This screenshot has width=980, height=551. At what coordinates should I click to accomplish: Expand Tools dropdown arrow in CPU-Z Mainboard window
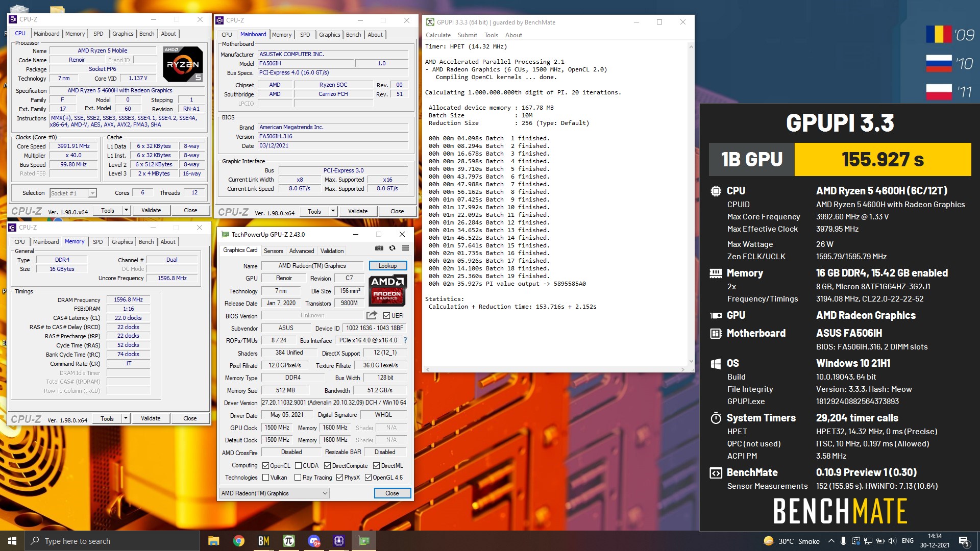coord(333,211)
